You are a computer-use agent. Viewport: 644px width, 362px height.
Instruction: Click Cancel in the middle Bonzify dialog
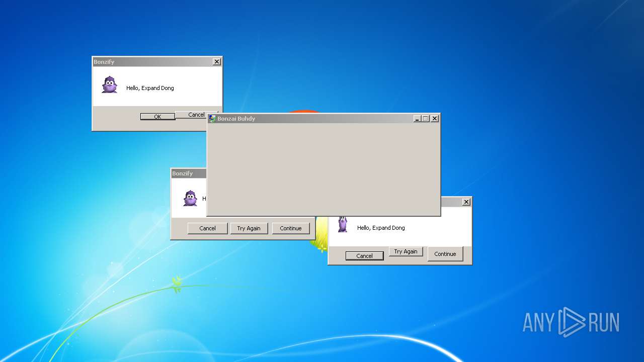[207, 228]
